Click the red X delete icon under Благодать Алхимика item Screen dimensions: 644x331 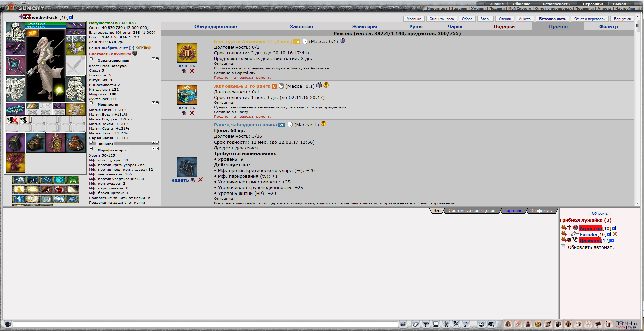(192, 71)
